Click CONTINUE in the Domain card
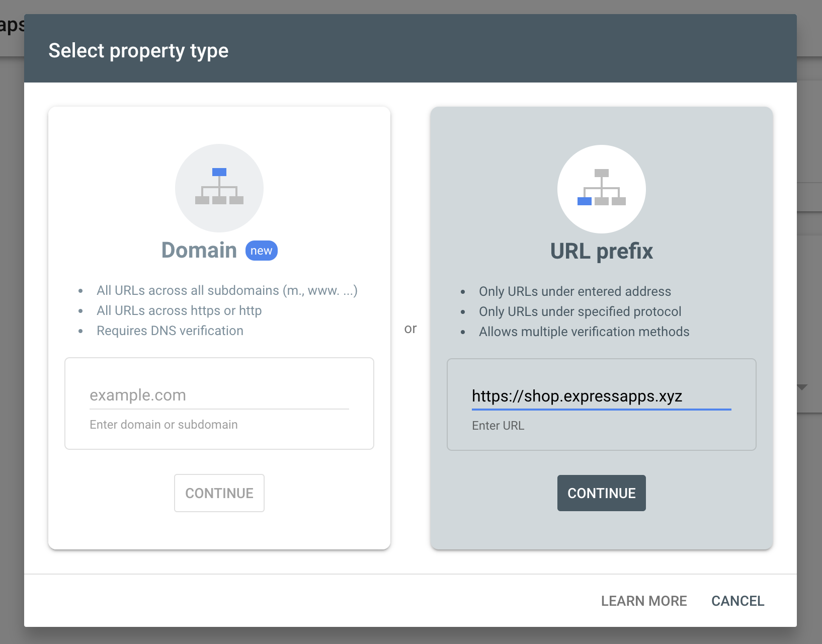The height and width of the screenshot is (644, 822). pyautogui.click(x=219, y=493)
